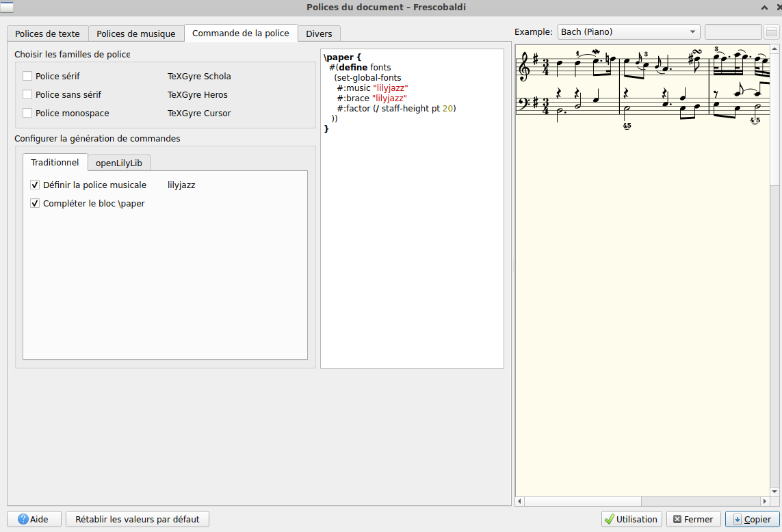Switch to the openLilyLib sub-tab
This screenshot has height=532, width=782.
[118, 163]
